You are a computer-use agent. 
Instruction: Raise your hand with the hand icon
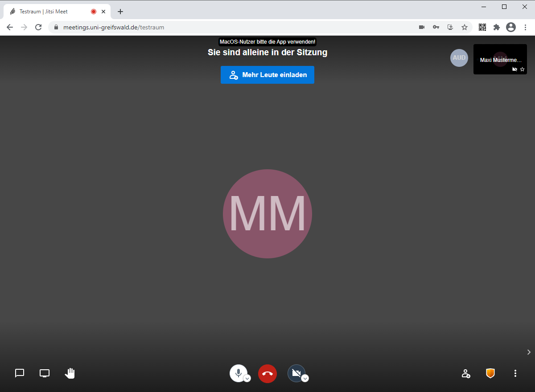(70, 373)
